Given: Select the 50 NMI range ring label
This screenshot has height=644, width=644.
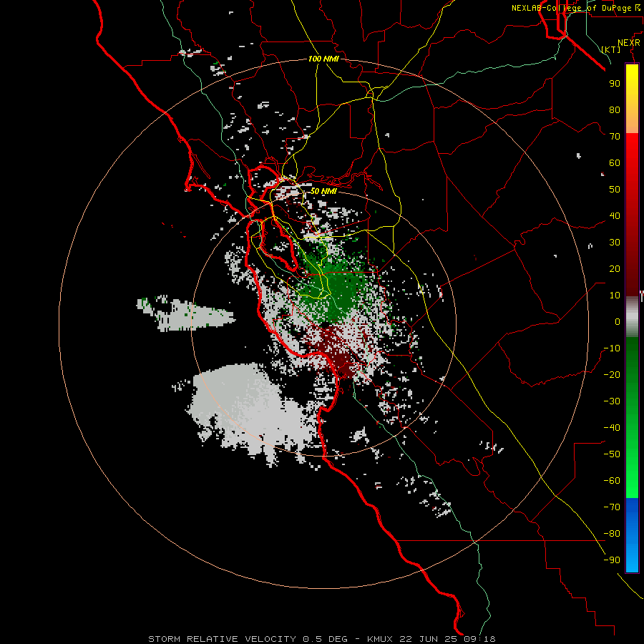Looking at the screenshot, I should pos(323,191).
